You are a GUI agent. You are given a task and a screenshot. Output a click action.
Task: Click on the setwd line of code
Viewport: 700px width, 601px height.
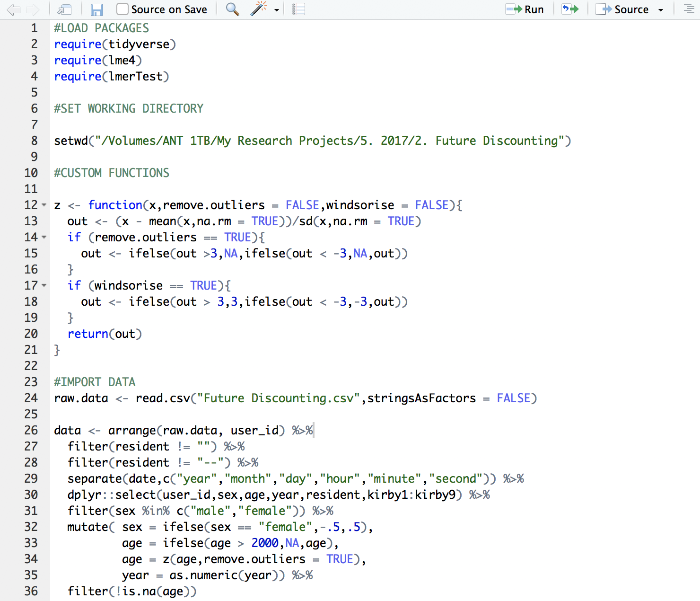pos(312,141)
